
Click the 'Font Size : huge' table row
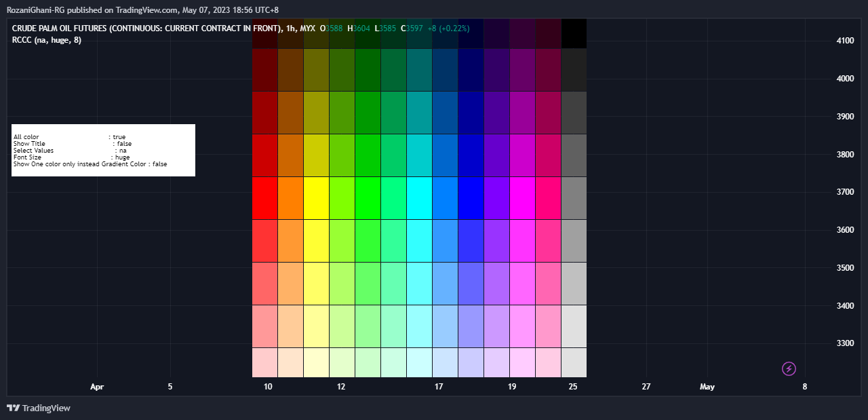[x=71, y=157]
